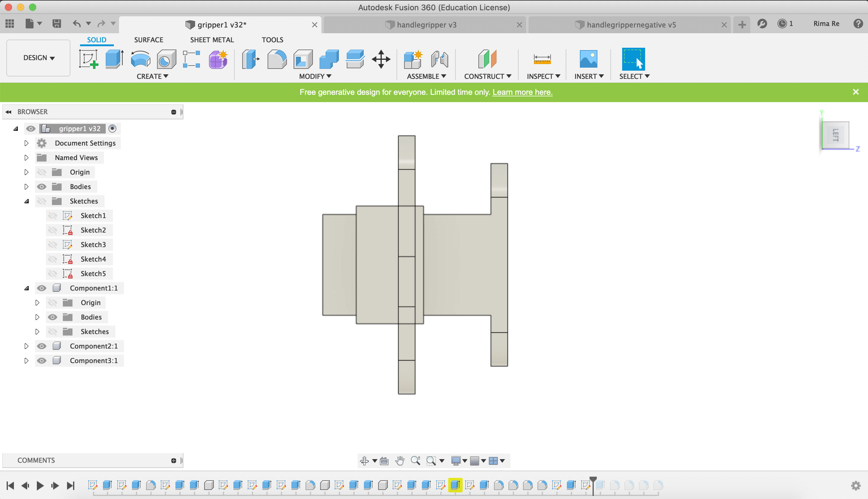The image size is (868, 499).
Task: Click the Joint tool icon
Action: point(440,59)
